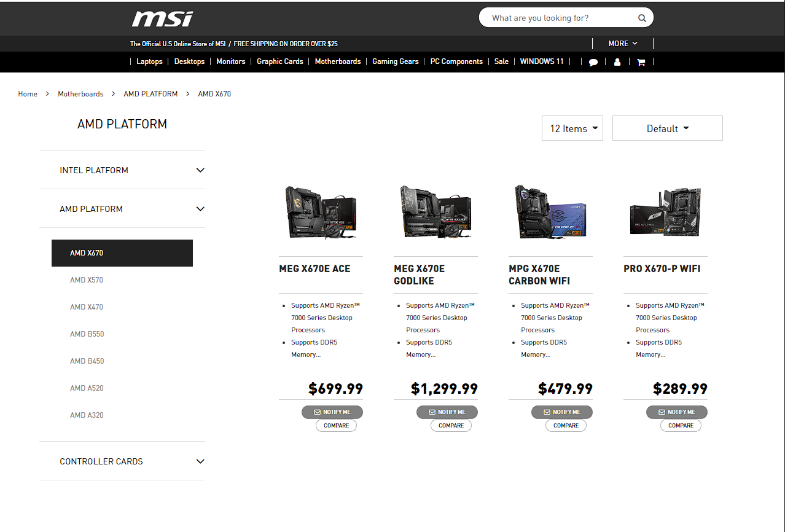Go to AMD PLATFORM breadcrumb link
The width and height of the screenshot is (785, 532).
(150, 94)
